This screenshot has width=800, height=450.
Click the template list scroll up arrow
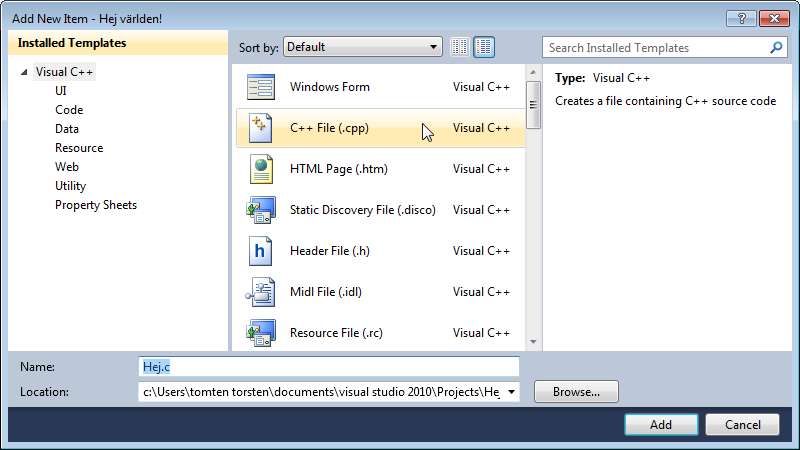pyautogui.click(x=533, y=72)
